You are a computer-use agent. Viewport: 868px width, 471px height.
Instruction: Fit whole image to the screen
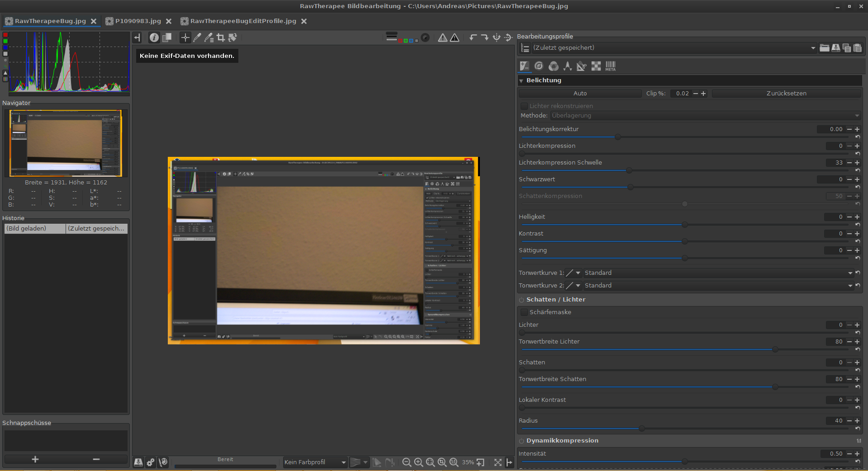point(430,462)
